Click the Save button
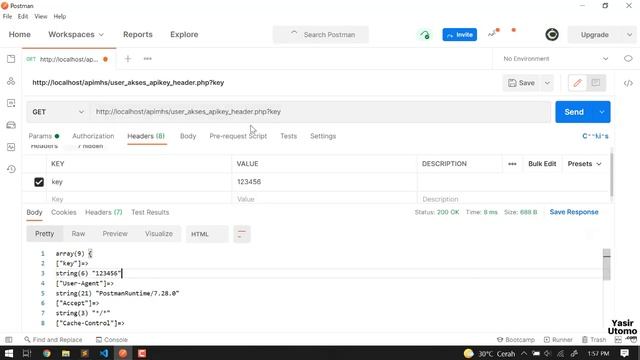The height and width of the screenshot is (360, 640). [522, 83]
